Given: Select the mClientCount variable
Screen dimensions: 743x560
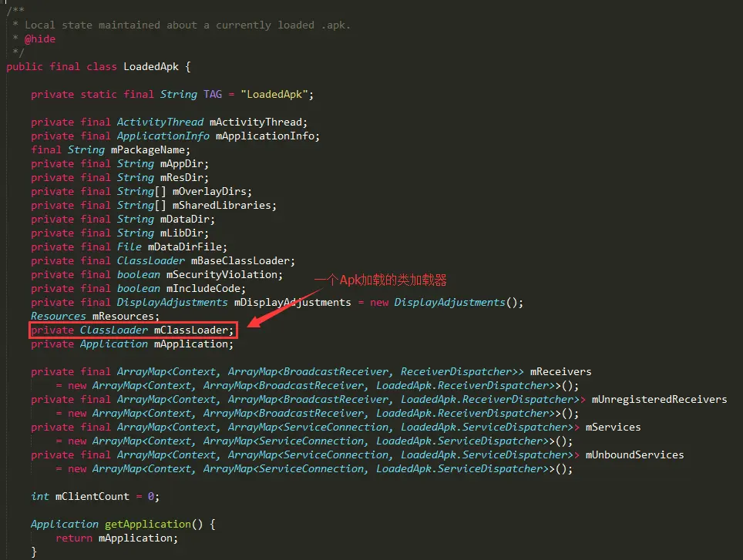Looking at the screenshot, I should (x=92, y=496).
